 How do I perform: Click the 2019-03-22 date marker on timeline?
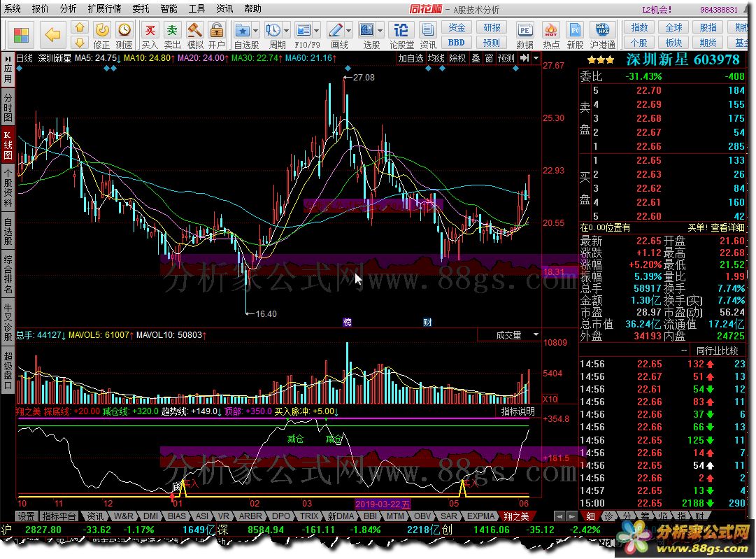click(383, 504)
